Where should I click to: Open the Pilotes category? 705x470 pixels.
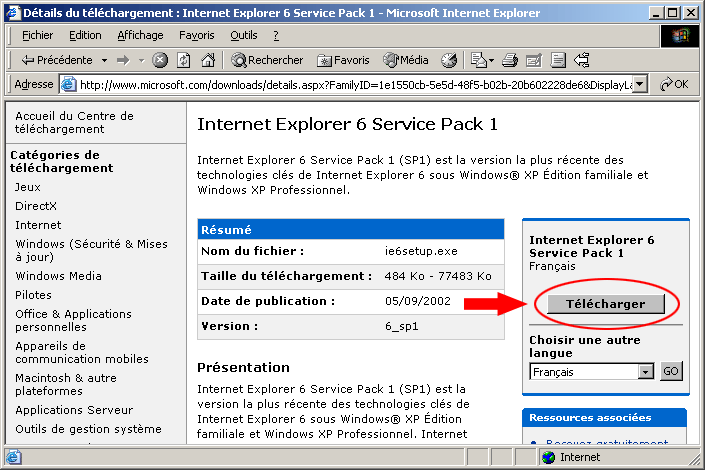33,295
